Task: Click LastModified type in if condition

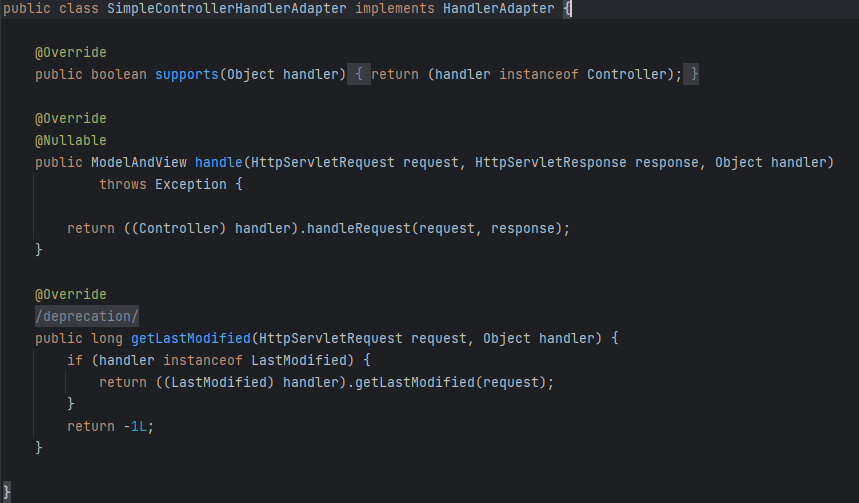Action: tap(299, 360)
